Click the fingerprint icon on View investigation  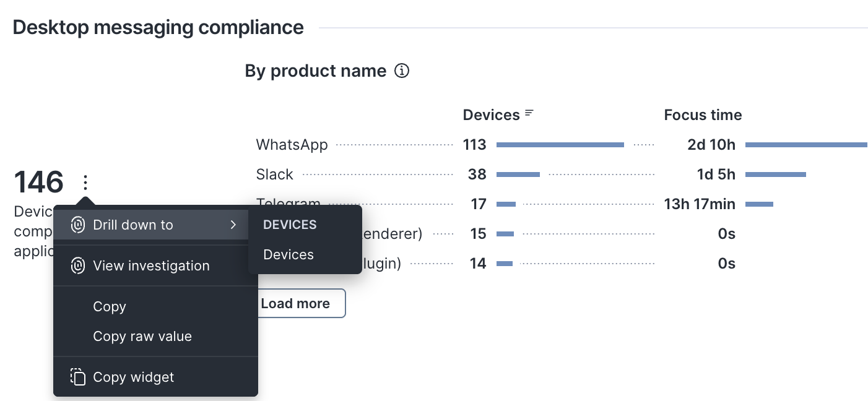click(77, 266)
